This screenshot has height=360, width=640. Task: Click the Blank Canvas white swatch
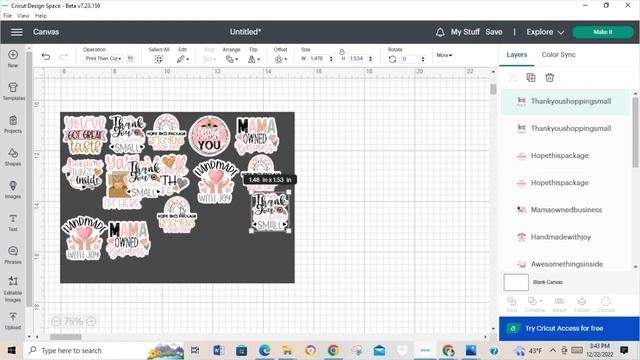pos(516,282)
